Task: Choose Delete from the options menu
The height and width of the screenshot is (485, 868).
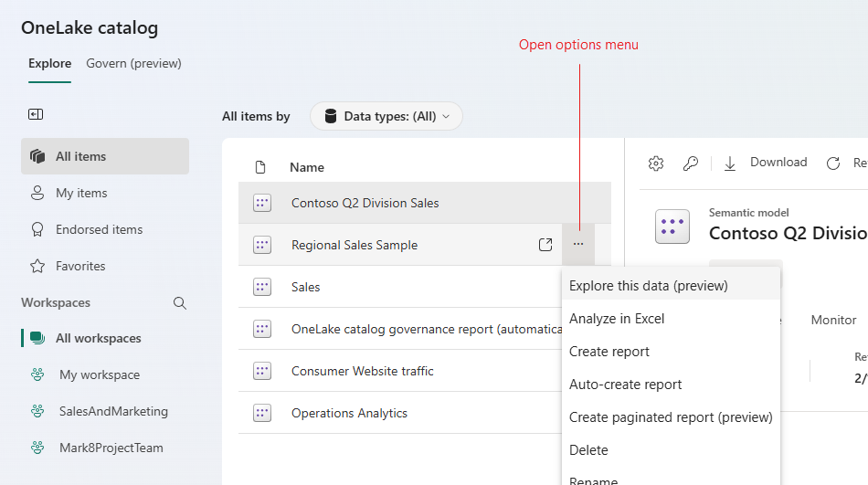Action: tap(588, 450)
